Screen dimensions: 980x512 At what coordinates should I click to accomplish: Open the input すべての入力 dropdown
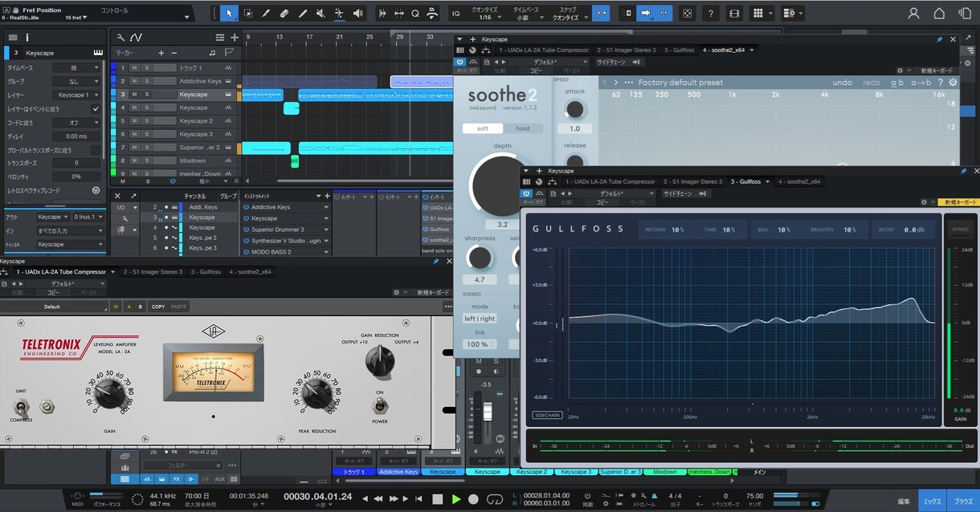[70, 230]
